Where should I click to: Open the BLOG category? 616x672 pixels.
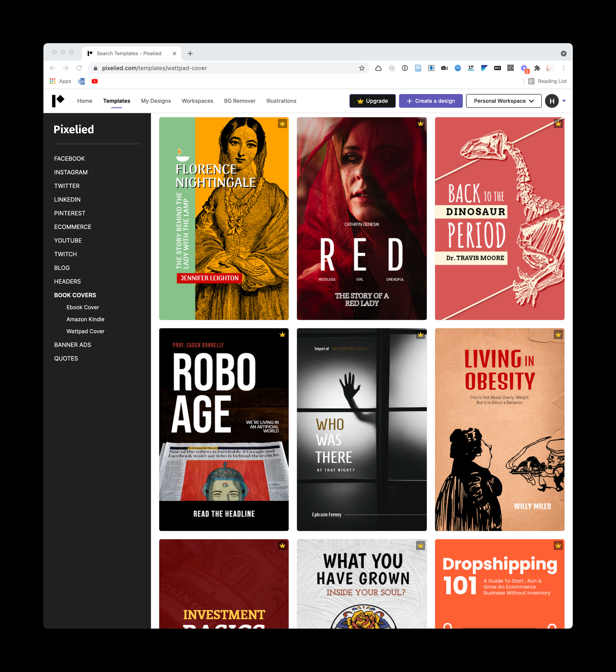click(x=62, y=268)
